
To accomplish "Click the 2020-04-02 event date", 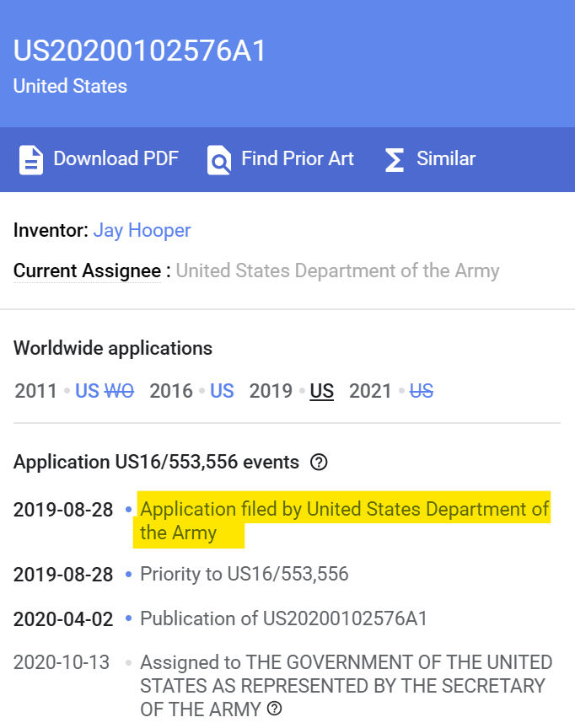I will (63, 619).
